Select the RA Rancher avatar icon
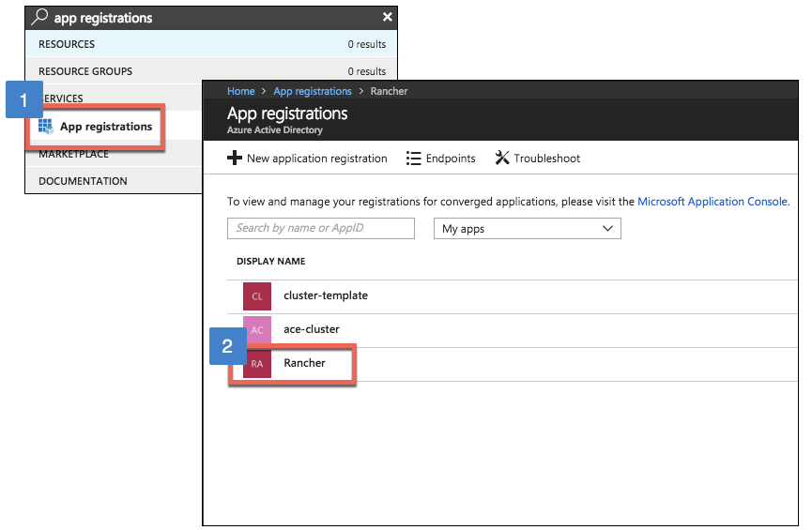Viewport: 812px width, 530px height. click(256, 364)
